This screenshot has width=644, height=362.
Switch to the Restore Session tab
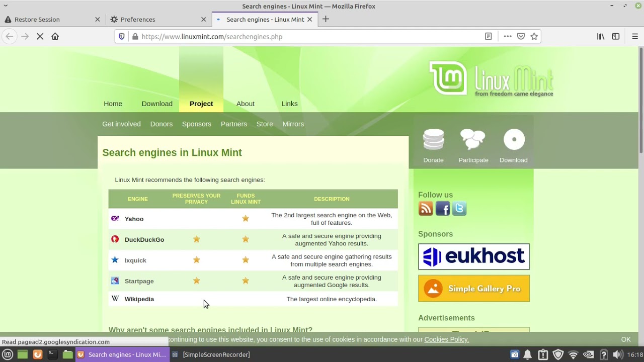point(53,19)
